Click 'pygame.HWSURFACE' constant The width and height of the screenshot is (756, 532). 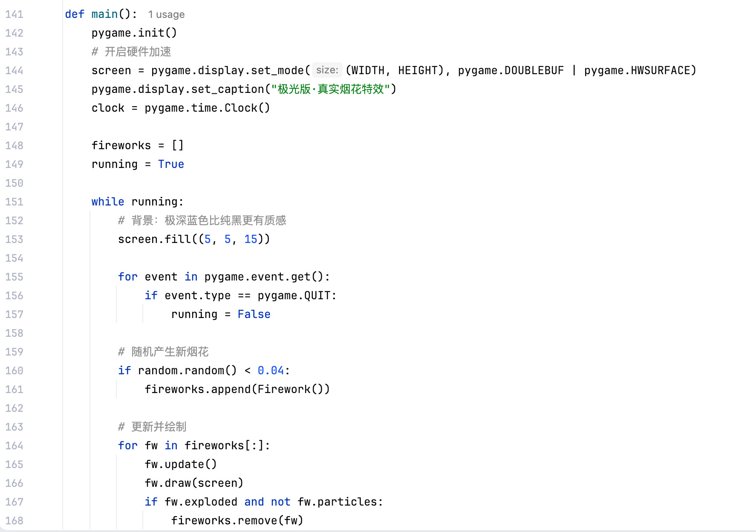tap(637, 71)
